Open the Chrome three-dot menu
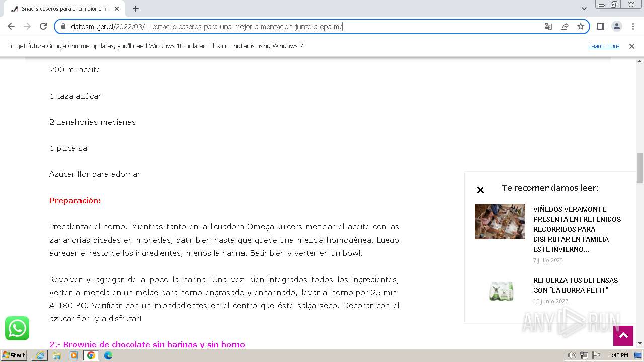Image resolution: width=644 pixels, height=362 pixels. 632,26
